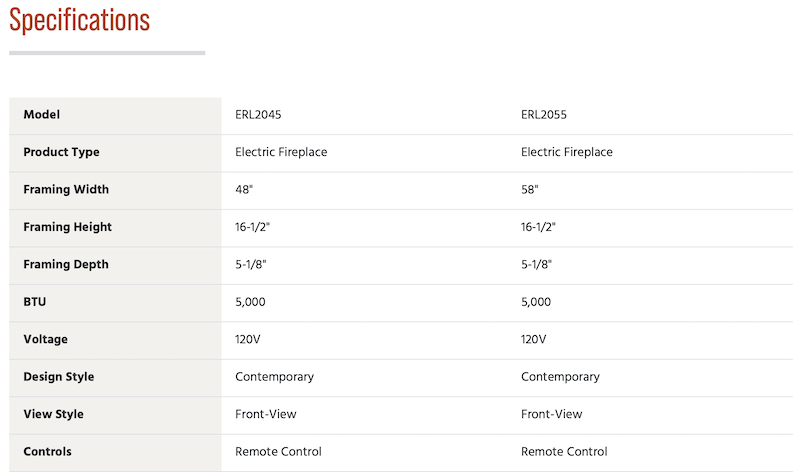Select the BTU row label
Viewport: 800px width, 472px height.
tap(35, 302)
